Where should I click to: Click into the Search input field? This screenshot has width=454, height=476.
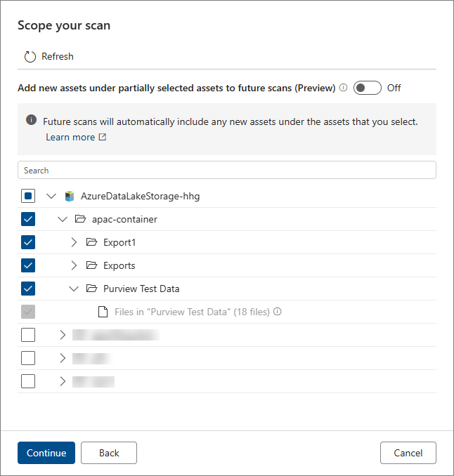click(x=227, y=170)
